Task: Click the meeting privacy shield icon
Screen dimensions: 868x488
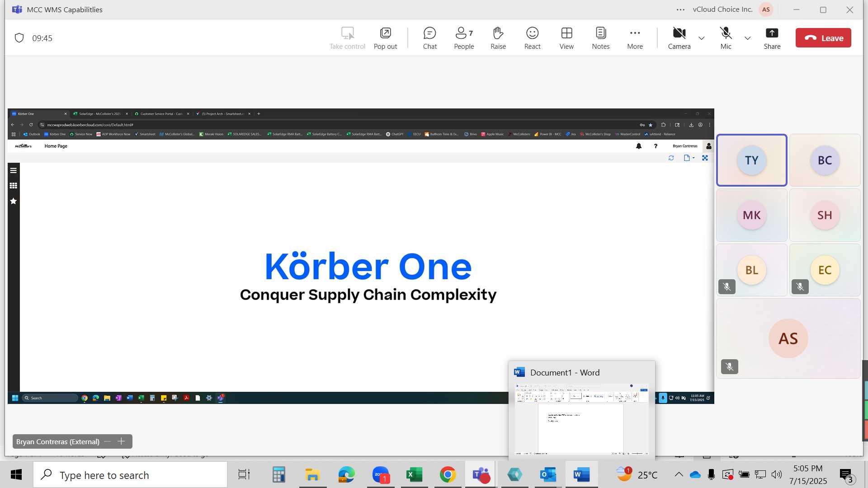Action: tap(19, 38)
